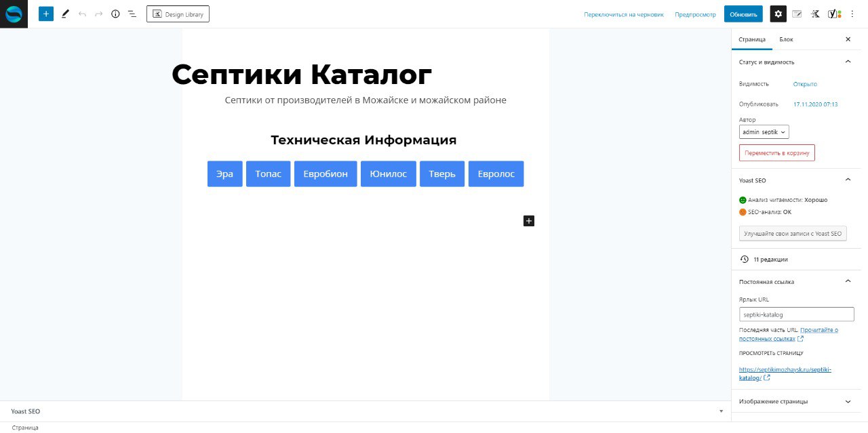Toggle the settings gear sidebar
The image size is (868, 433).
(778, 14)
